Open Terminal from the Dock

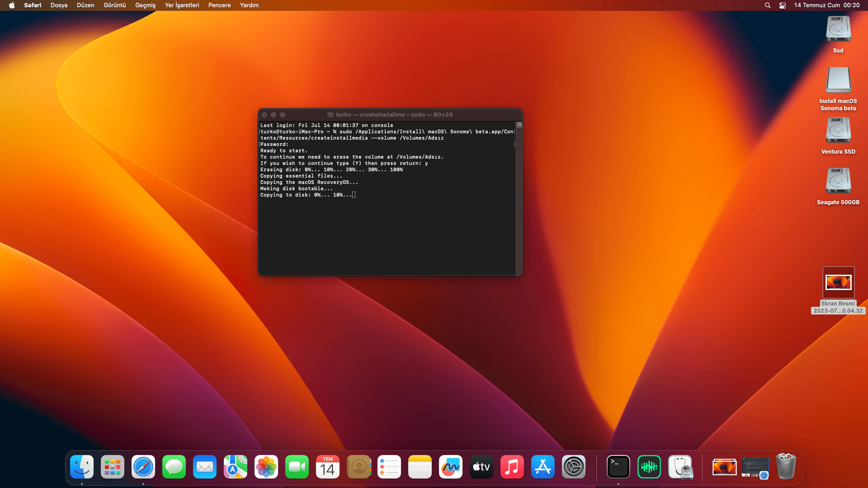pyautogui.click(x=618, y=467)
